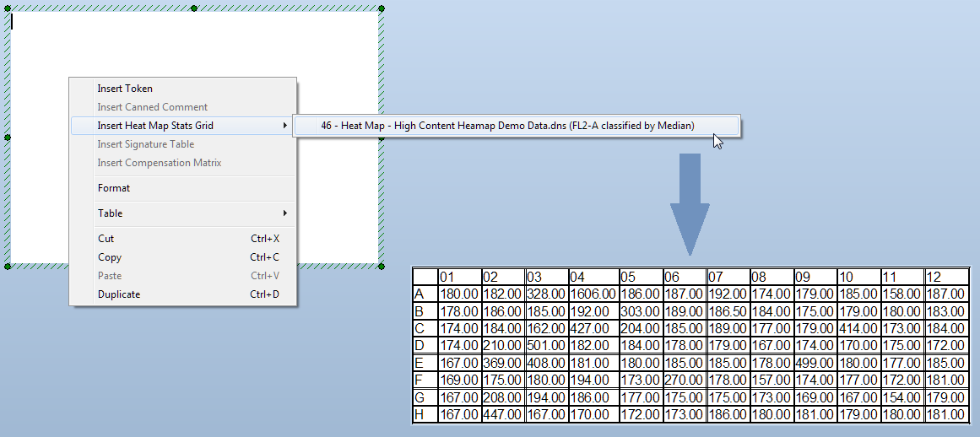
Task: Click the greyed-out Paste entry
Action: click(x=110, y=276)
